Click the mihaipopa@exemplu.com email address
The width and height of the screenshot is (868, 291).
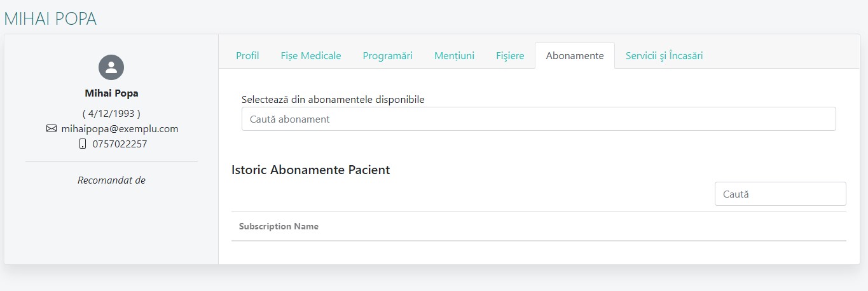pos(120,129)
